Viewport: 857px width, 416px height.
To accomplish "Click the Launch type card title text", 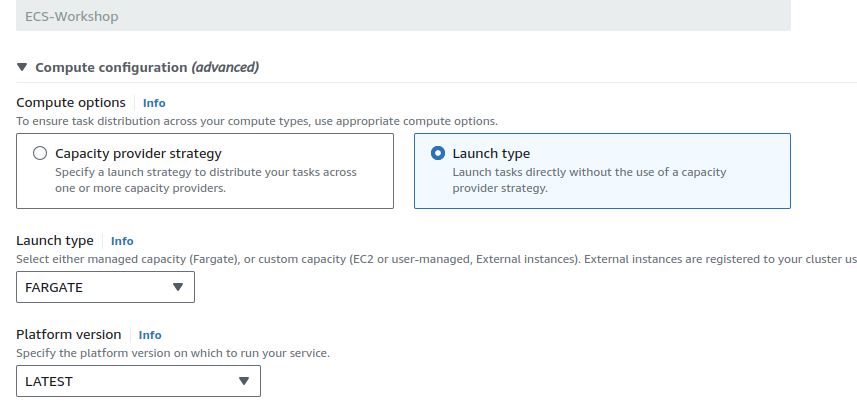I will pos(491,154).
